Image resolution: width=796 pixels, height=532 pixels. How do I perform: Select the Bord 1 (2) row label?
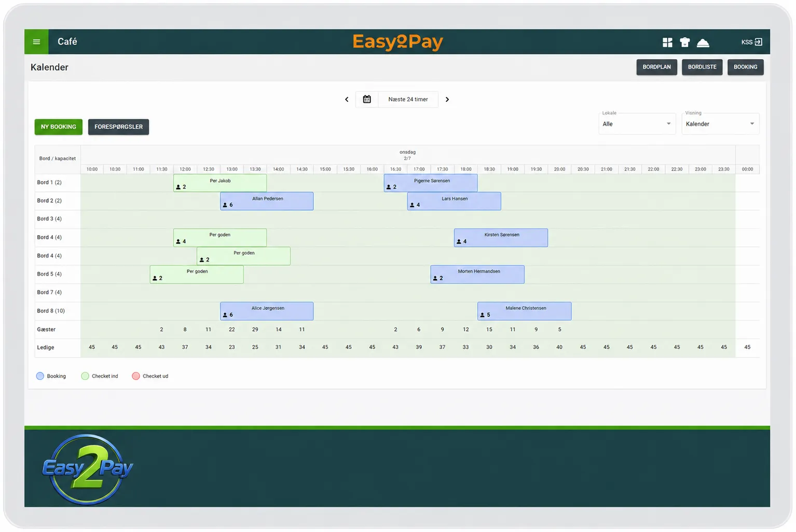(x=49, y=183)
